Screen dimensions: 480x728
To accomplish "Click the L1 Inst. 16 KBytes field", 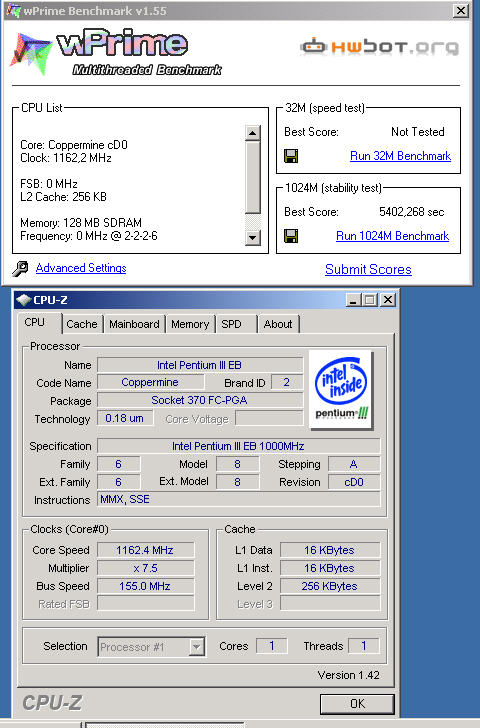I will [330, 568].
